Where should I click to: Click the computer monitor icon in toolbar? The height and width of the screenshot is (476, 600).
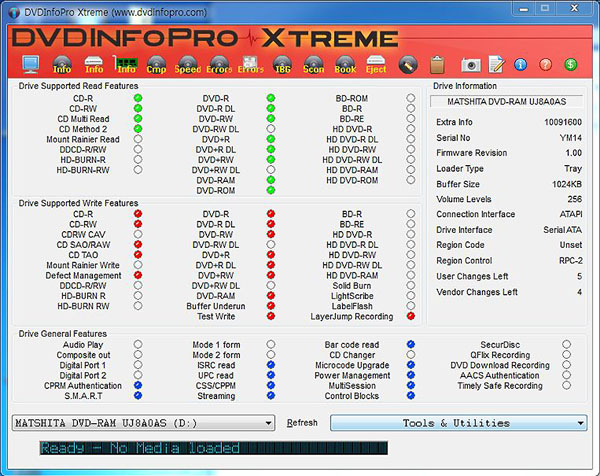tap(31, 64)
